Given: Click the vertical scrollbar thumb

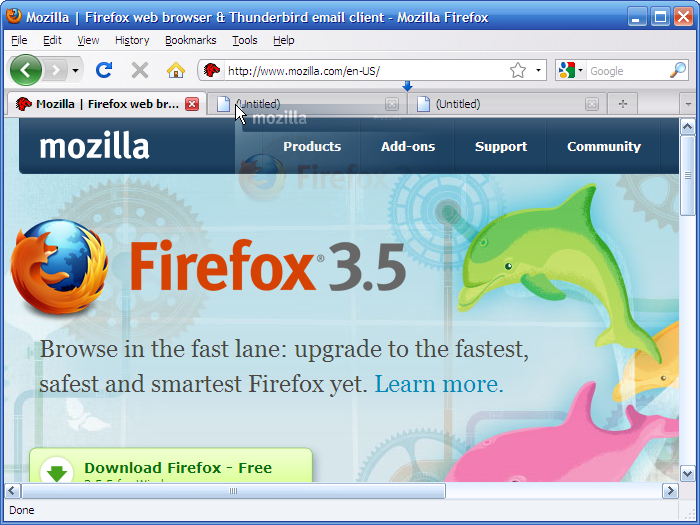Looking at the screenshot, I should point(688,175).
